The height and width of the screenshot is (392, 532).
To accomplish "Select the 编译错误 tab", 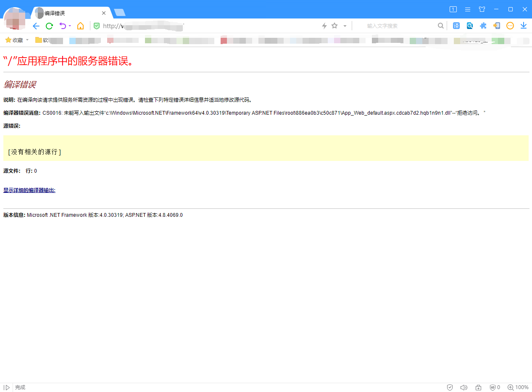I will click(x=69, y=13).
